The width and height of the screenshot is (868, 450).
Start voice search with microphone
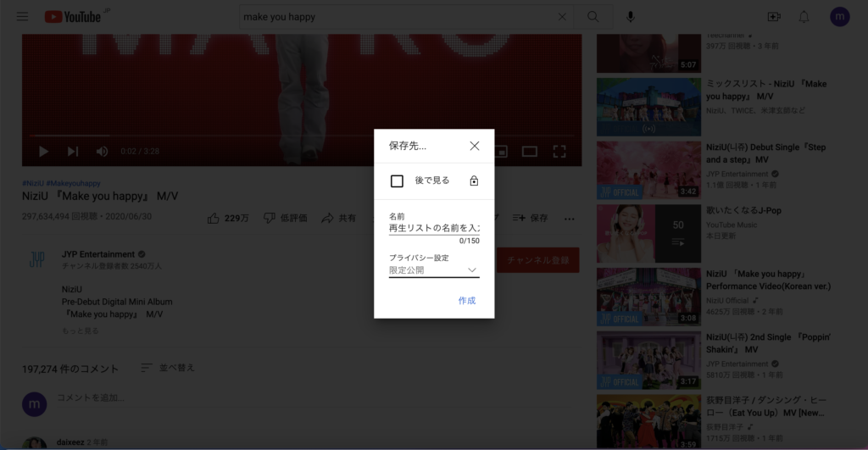pyautogui.click(x=631, y=17)
